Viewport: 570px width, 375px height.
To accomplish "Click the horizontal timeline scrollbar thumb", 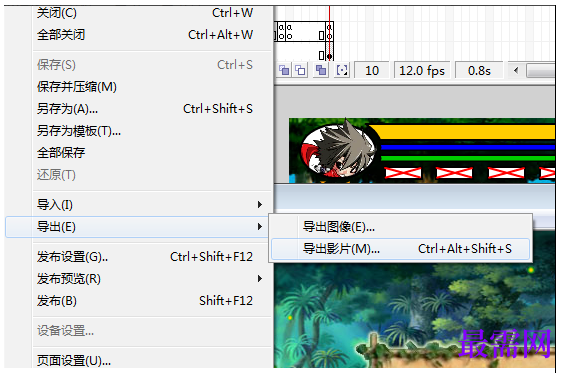I will click(541, 70).
